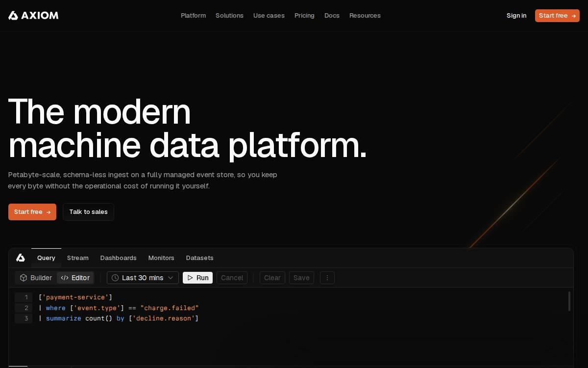The width and height of the screenshot is (588, 368).
Task: Click the hero Start free button
Action: coord(32,212)
